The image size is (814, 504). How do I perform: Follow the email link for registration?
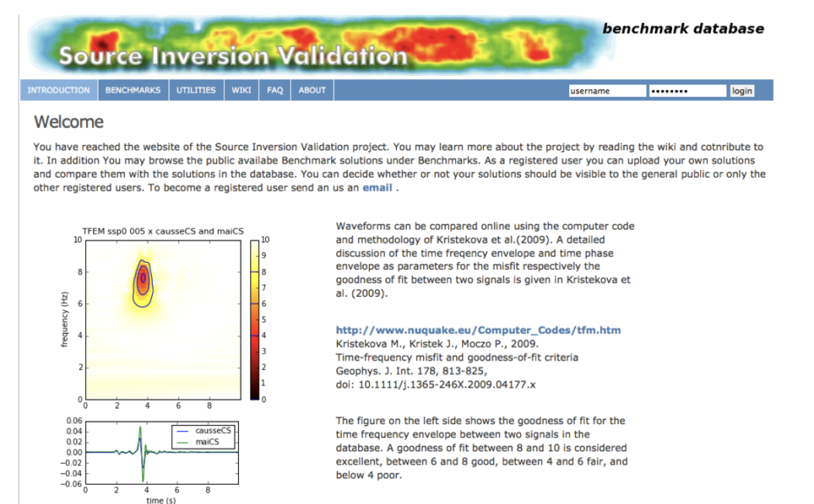[x=378, y=188]
